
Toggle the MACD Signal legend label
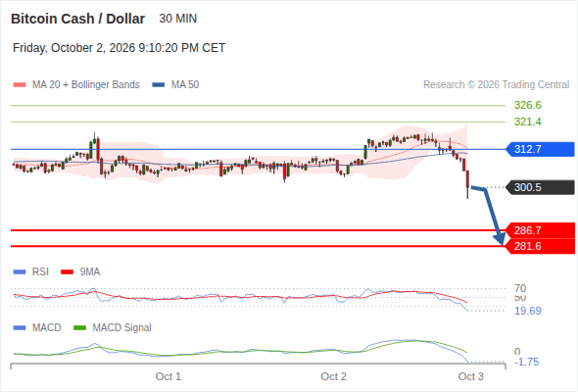(x=122, y=327)
